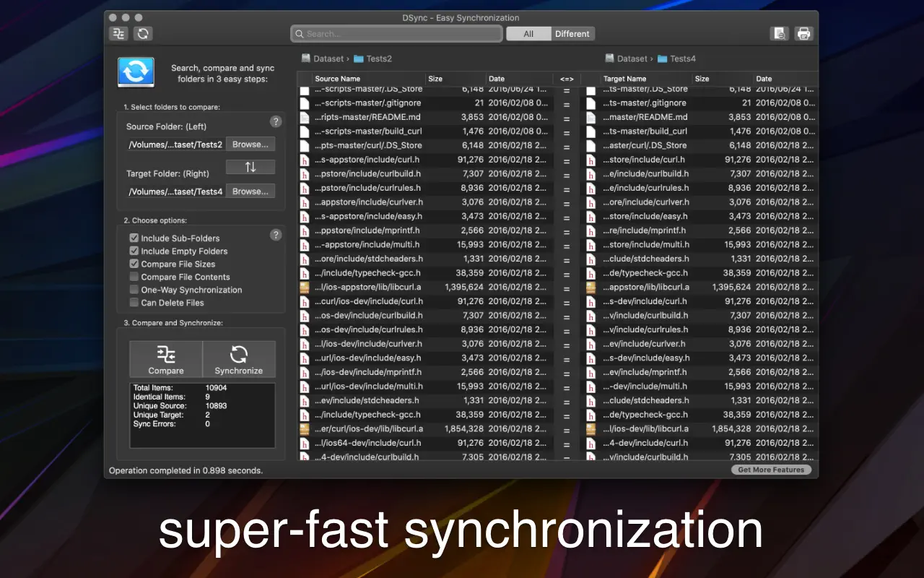Sort by target Size column header
This screenshot has width=924, height=578.
[723, 79]
